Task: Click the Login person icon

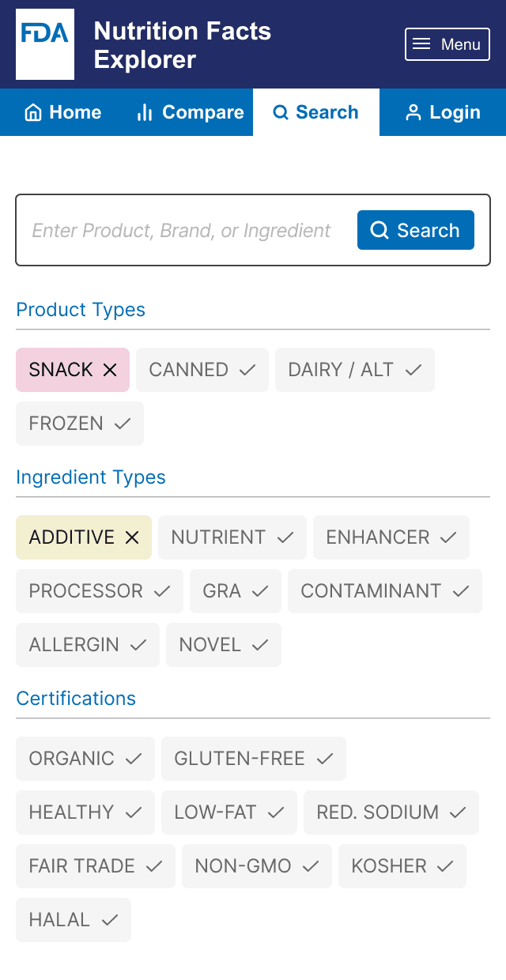Action: [413, 112]
